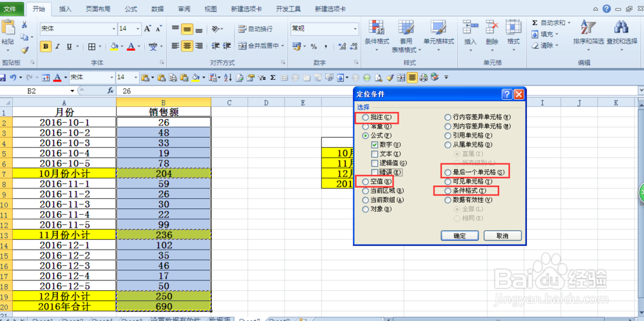Click the Find and Select (查找和选择) binoculars
644x321 pixels.
pos(621,28)
